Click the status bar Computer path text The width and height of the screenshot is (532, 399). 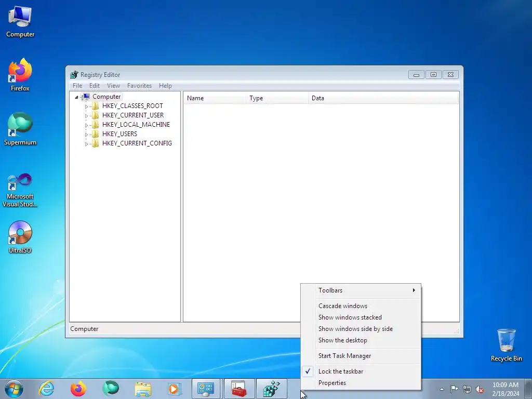point(84,329)
